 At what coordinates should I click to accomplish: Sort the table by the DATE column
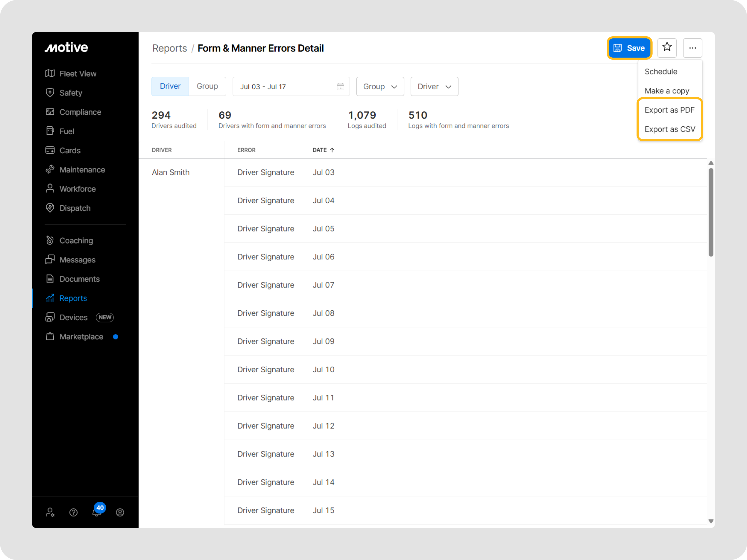[x=323, y=150]
